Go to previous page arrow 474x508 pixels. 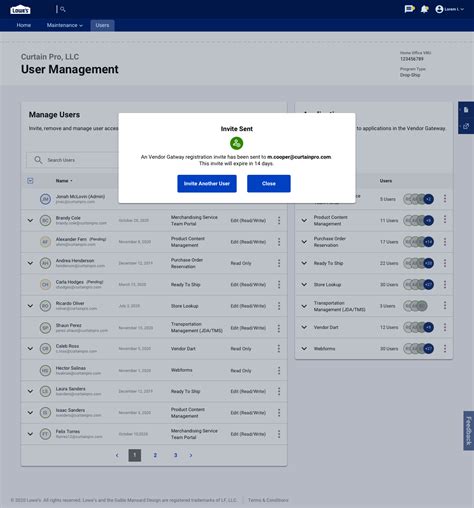click(x=117, y=455)
